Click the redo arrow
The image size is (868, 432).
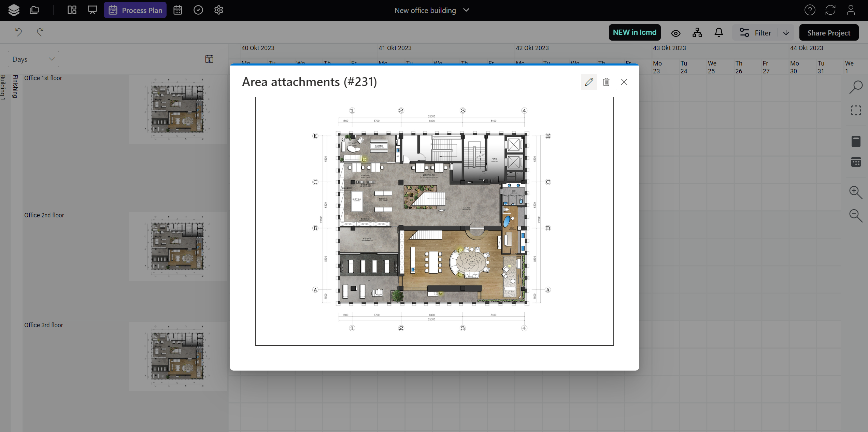point(40,32)
